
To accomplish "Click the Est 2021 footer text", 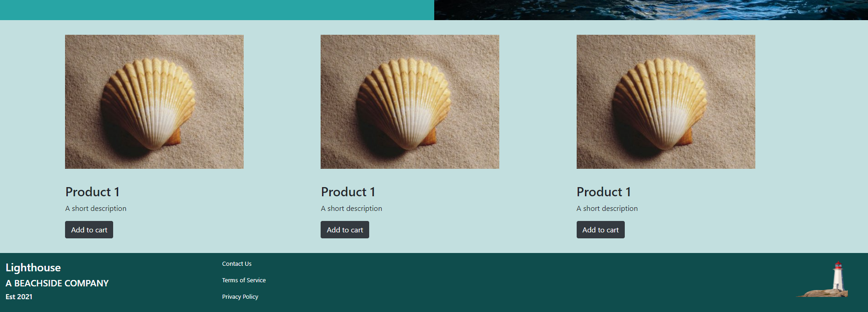I will click(19, 296).
